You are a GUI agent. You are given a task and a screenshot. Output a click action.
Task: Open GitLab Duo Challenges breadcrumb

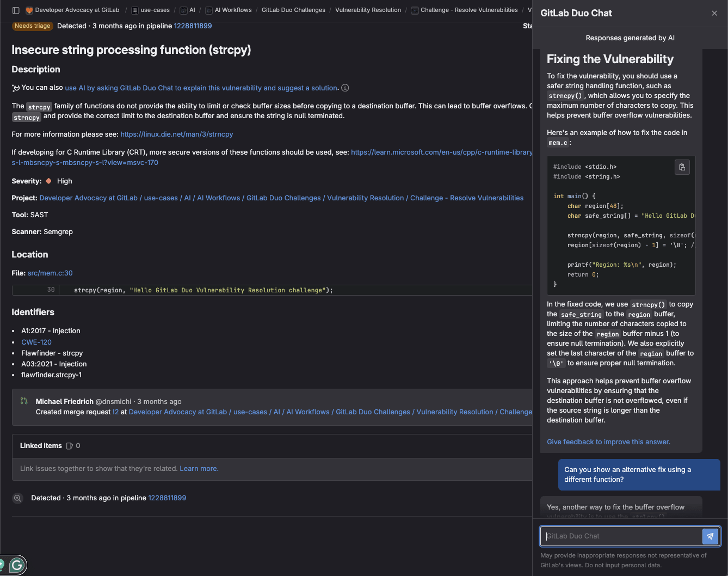click(293, 10)
